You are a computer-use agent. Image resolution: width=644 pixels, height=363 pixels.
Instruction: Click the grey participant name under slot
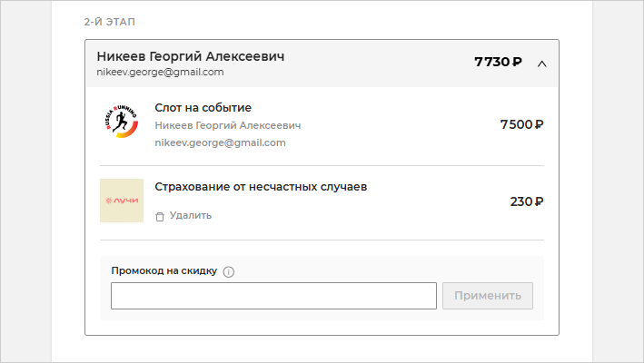coord(227,125)
